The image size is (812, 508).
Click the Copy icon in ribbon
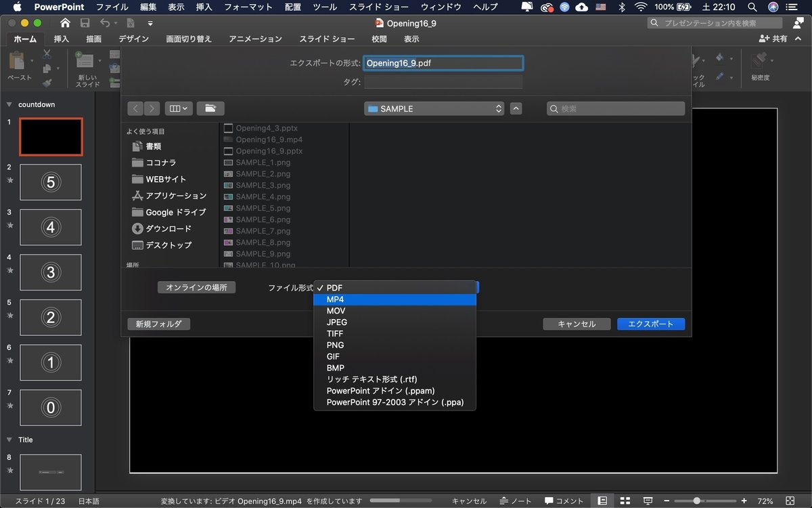click(x=47, y=68)
